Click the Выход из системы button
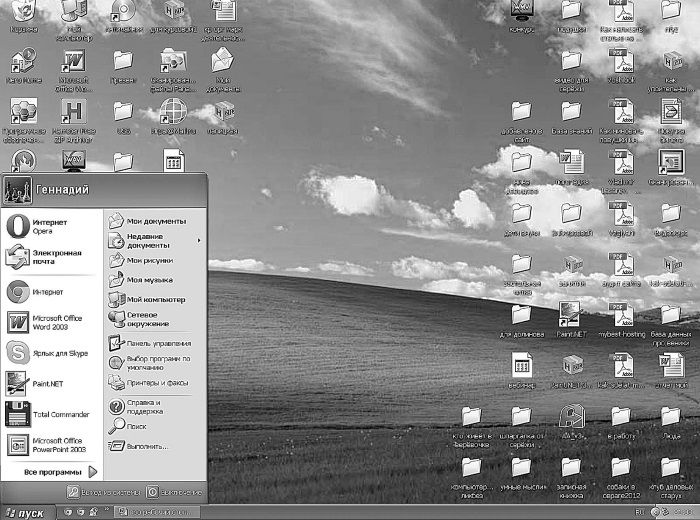Screen dimensions: 700x520 click(106, 492)
